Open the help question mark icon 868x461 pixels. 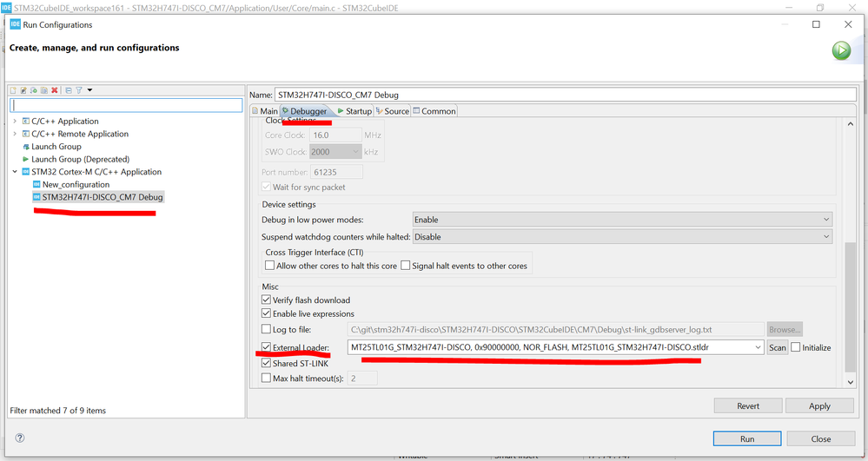20,438
